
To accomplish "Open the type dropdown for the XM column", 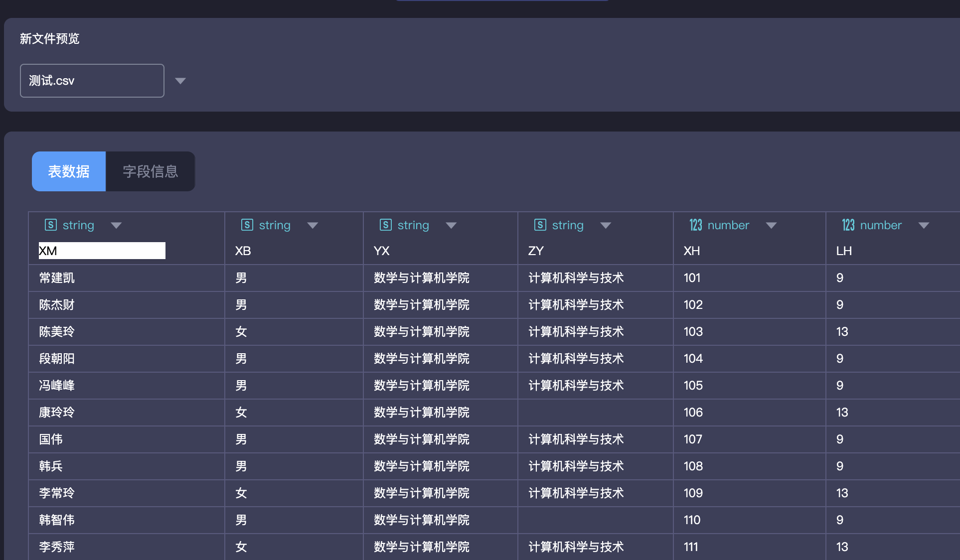I will (116, 226).
